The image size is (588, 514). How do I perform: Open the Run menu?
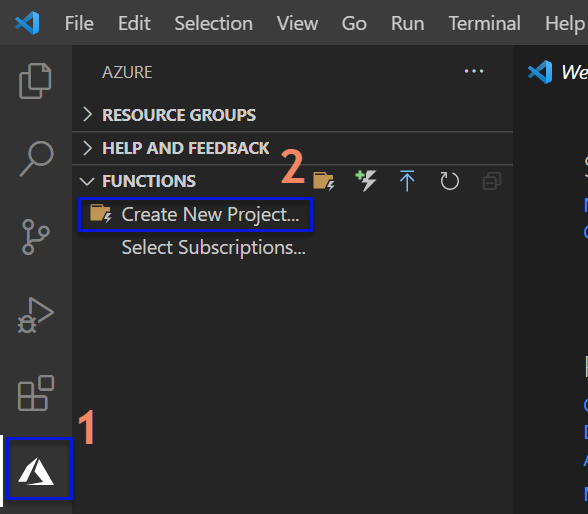click(408, 23)
